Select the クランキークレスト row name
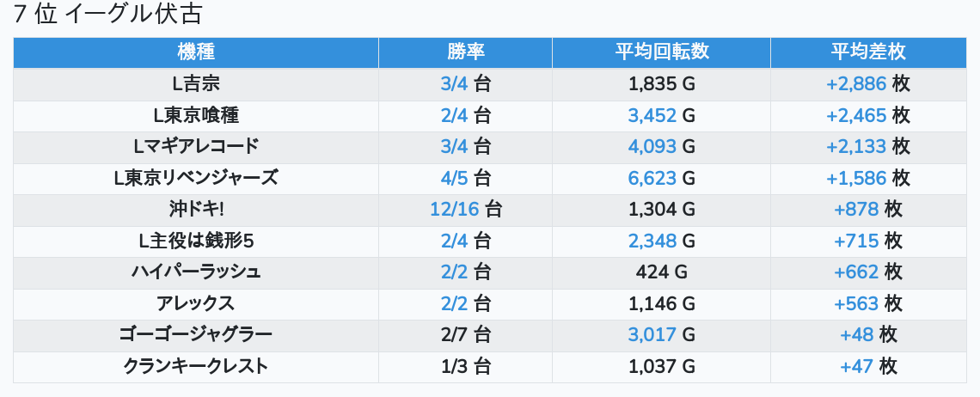Image resolution: width=980 pixels, height=397 pixels. pyautogui.click(x=196, y=366)
